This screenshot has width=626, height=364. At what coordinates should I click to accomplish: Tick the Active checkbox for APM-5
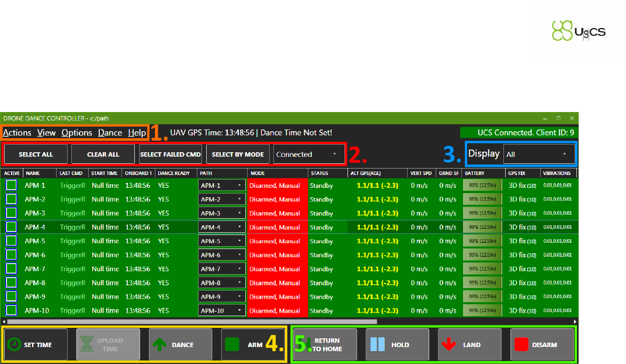12,241
